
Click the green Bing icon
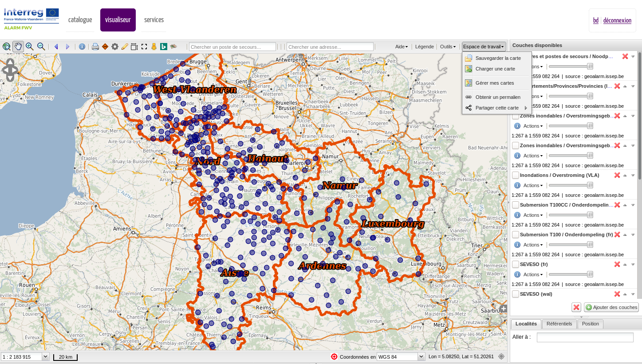tap(164, 47)
